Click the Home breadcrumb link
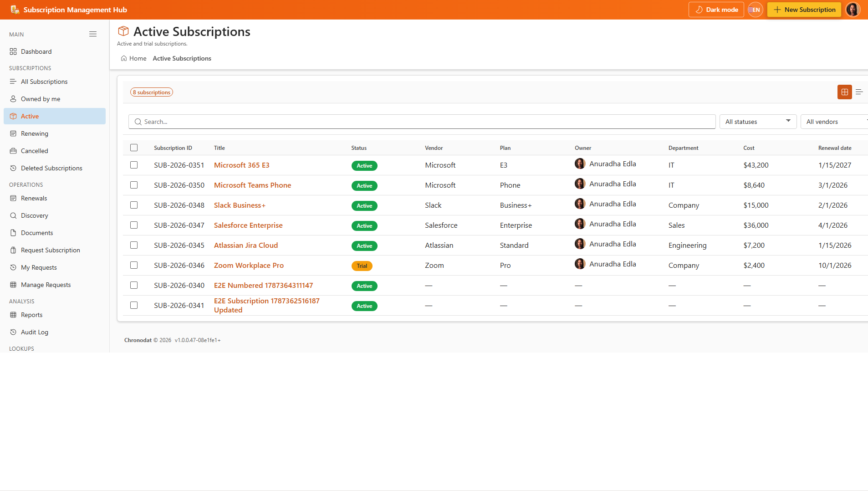Screen dimensions: 868x491 (x=133, y=58)
